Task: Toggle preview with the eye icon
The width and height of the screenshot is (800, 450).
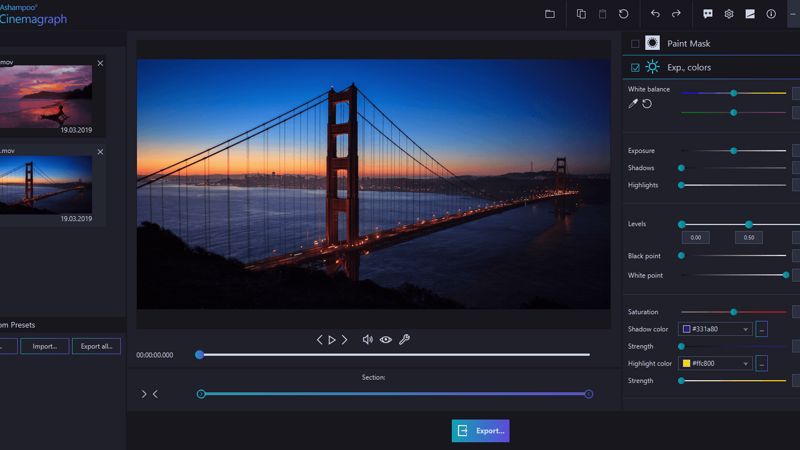Action: [x=386, y=339]
